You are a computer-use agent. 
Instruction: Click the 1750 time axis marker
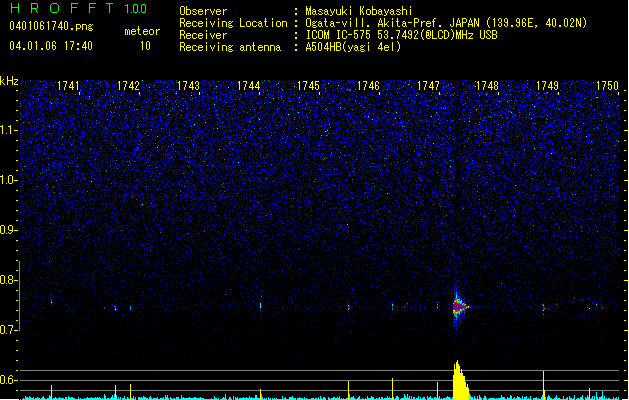pyautogui.click(x=607, y=86)
